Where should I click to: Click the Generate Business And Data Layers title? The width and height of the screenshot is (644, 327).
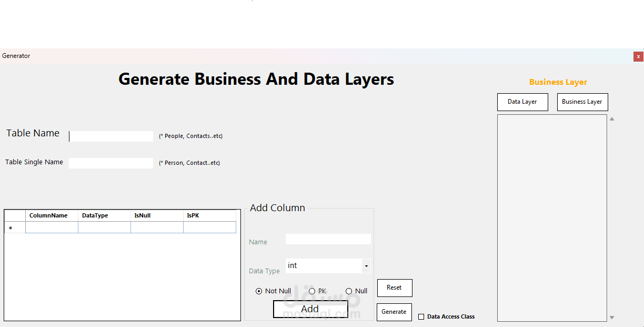(256, 80)
